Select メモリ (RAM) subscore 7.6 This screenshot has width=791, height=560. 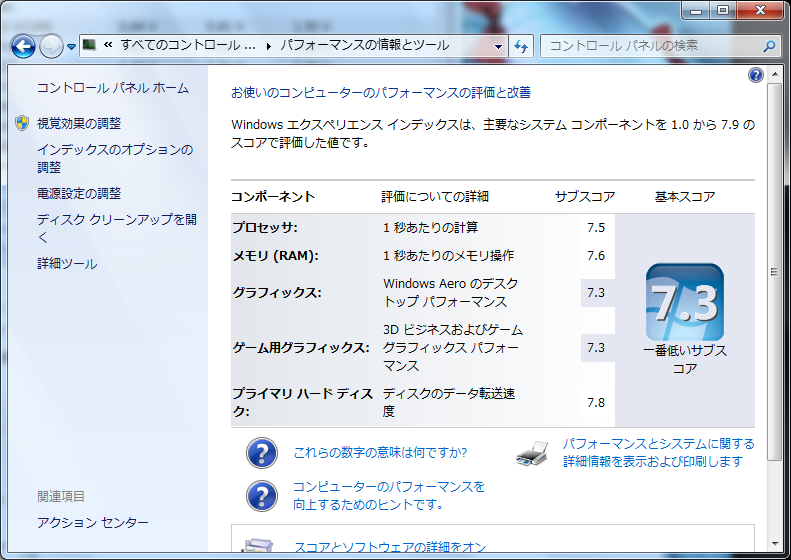[596, 256]
